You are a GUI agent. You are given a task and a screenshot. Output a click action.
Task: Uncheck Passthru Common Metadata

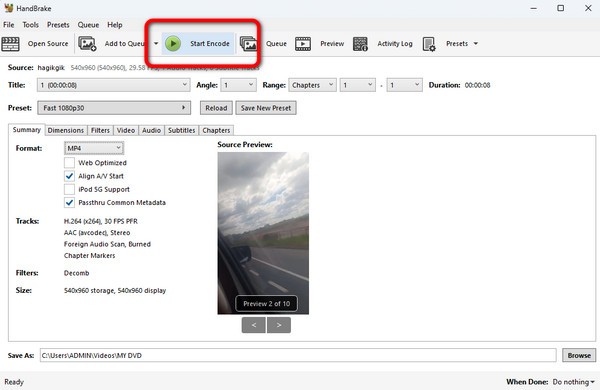pyautogui.click(x=69, y=202)
